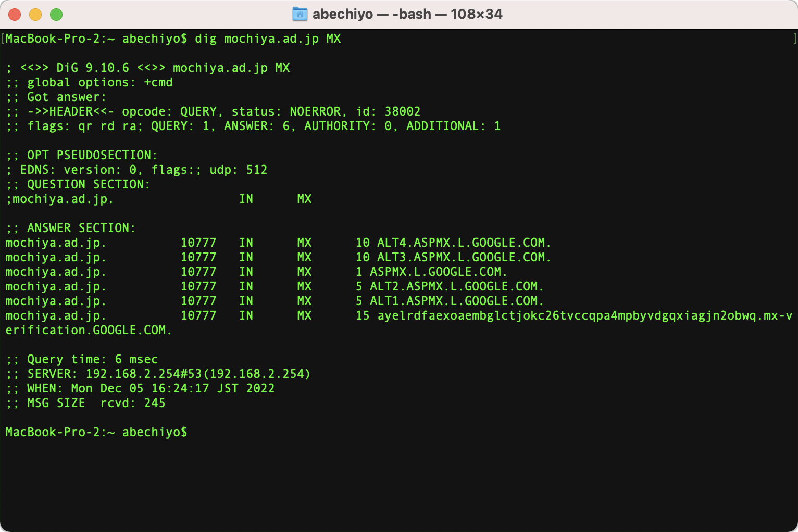Maximize window using the green button
Image resolution: width=798 pixels, height=532 pixels.
click(x=56, y=15)
